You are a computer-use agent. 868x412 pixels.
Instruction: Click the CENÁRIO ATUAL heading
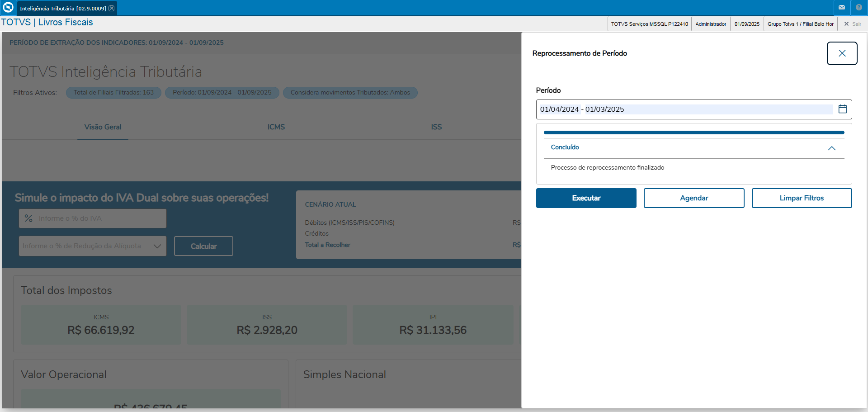pyautogui.click(x=330, y=204)
